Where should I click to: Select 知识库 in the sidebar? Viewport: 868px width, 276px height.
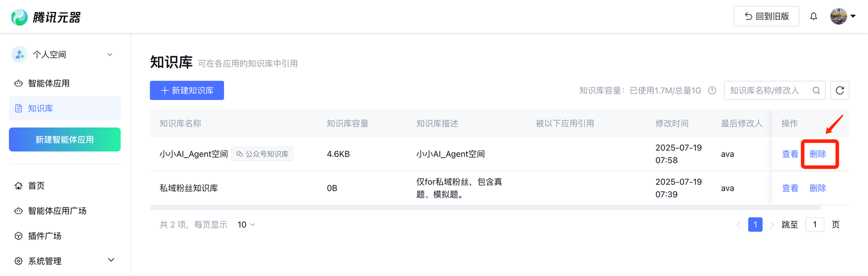(x=41, y=109)
